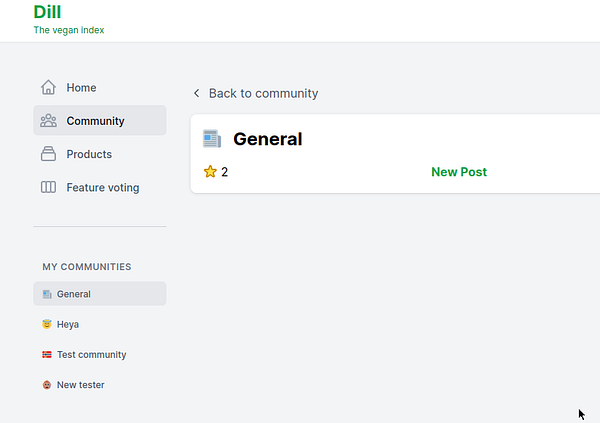The image size is (600, 423).
Task: Click the Heya emoji icon
Action: click(x=47, y=324)
